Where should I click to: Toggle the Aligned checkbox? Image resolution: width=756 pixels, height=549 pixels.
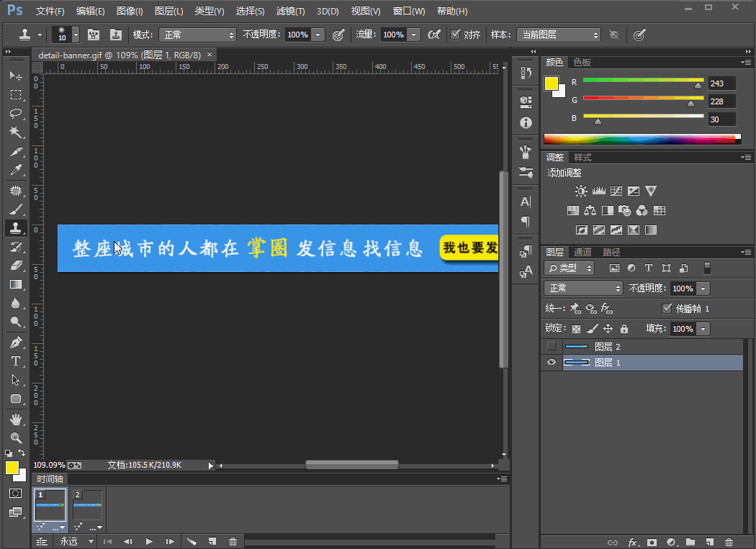click(x=456, y=35)
